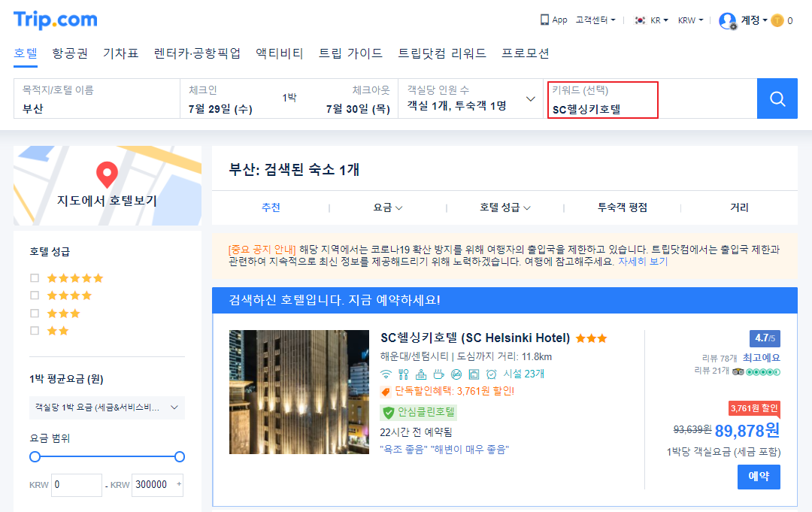Click the maximum price 300000 field
Image resolution: width=812 pixels, height=512 pixels.
tap(157, 485)
